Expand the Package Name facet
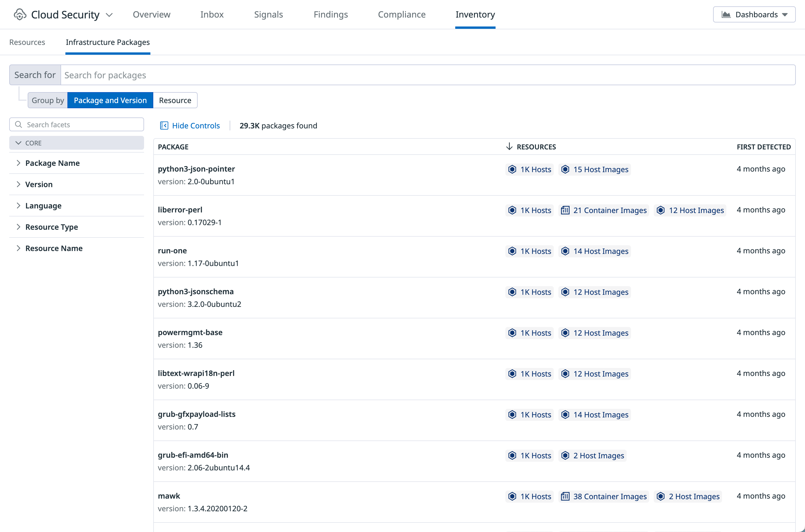Viewport: 805px width, 532px height. 52,163
